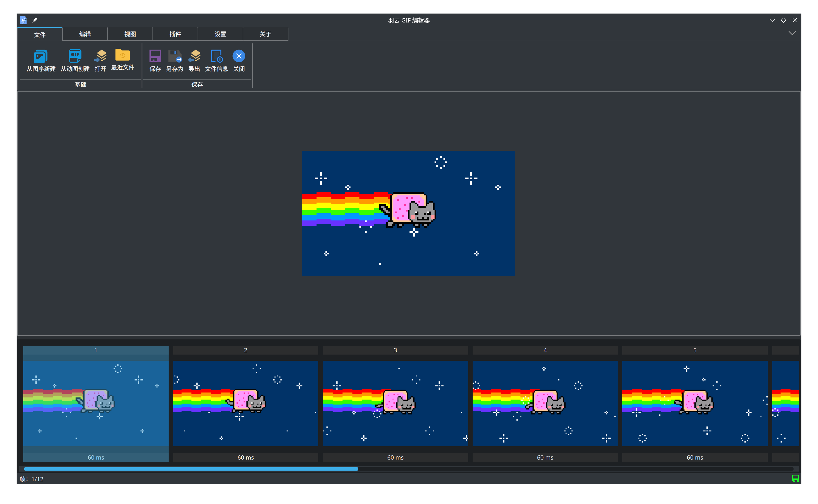Go to the 设置 tab

[x=220, y=34]
